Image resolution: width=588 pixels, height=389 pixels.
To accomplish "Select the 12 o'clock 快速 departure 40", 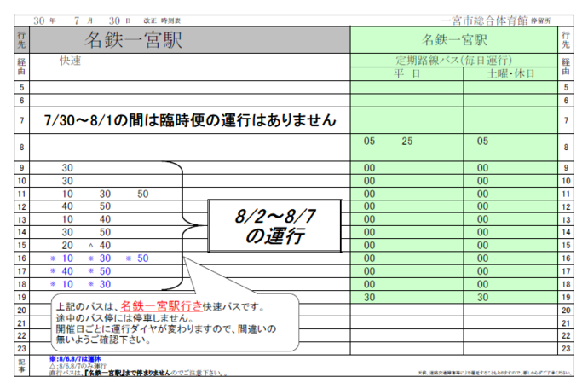I will (x=67, y=206).
